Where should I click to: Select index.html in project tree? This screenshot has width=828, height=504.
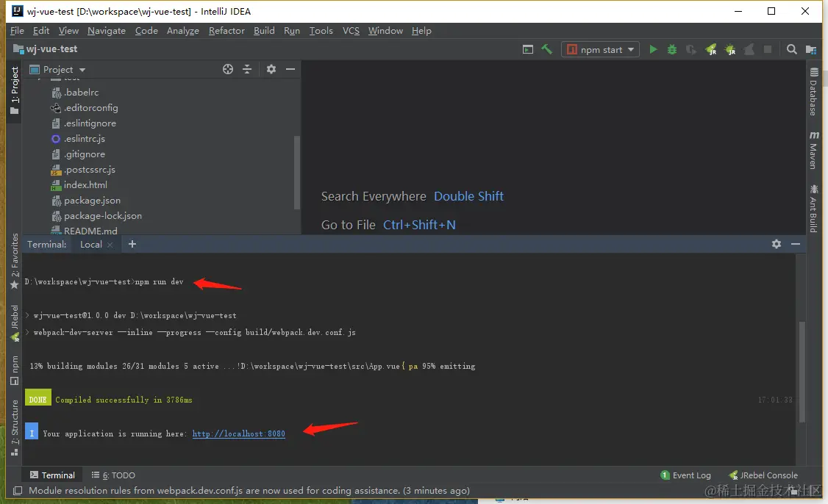coord(79,184)
